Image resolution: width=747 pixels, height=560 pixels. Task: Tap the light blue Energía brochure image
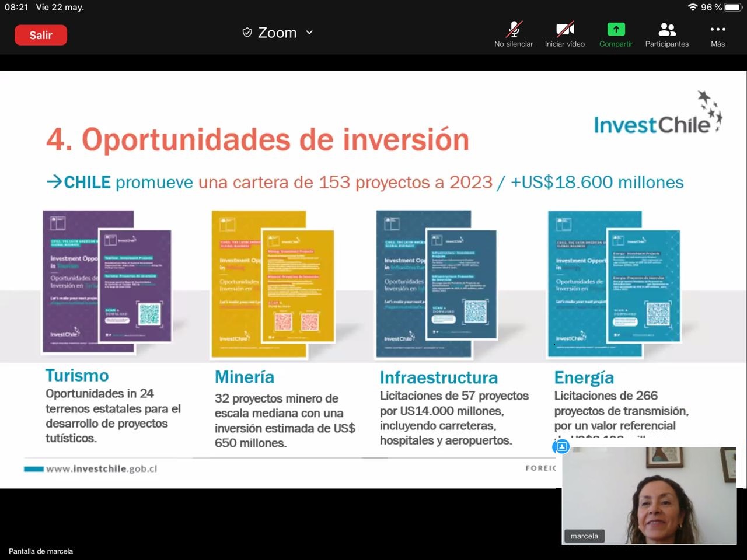[x=614, y=284]
